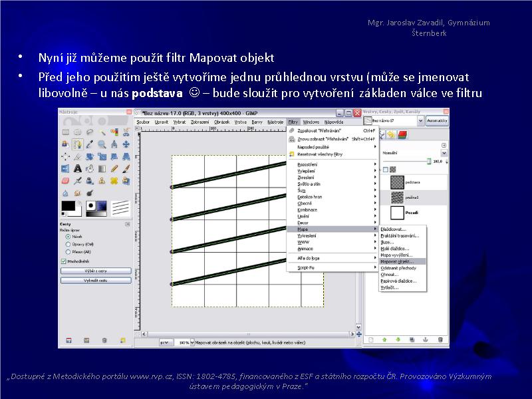Screen dimensions: 532x399
Task: Click the Automaticky button
Action: click(437, 121)
